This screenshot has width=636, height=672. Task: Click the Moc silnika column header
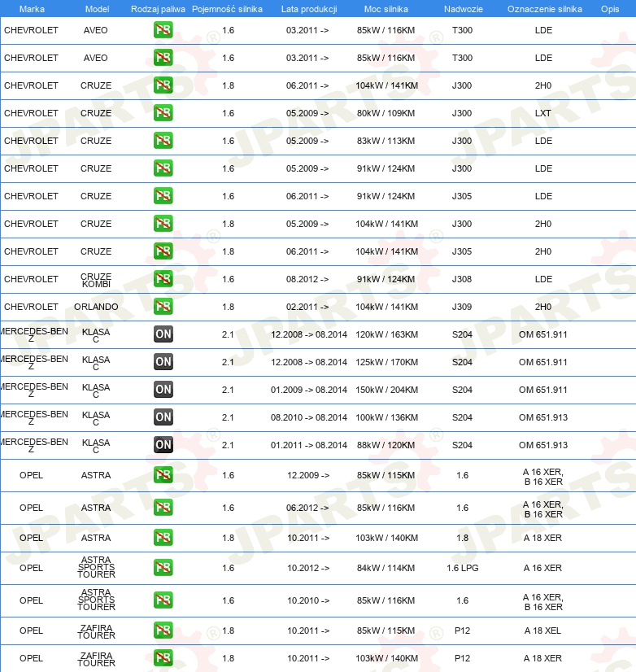pyautogui.click(x=386, y=9)
